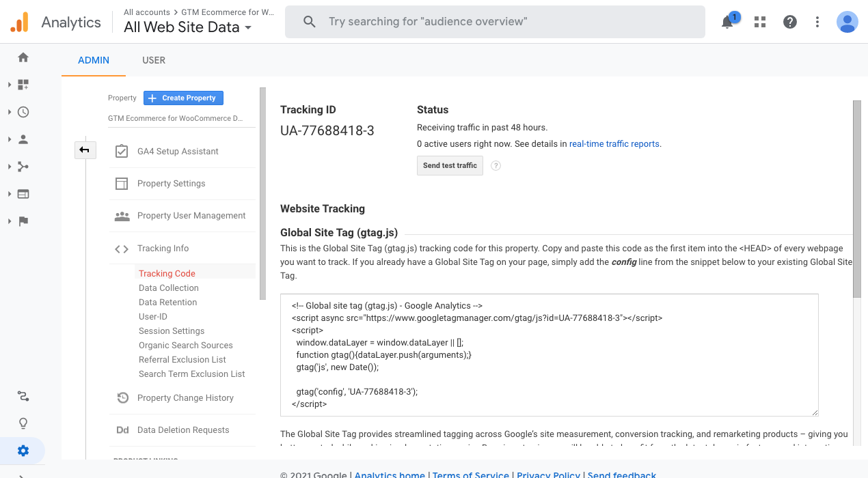Click the All accounts breadcrumb text
The image size is (868, 478).
click(x=148, y=12)
